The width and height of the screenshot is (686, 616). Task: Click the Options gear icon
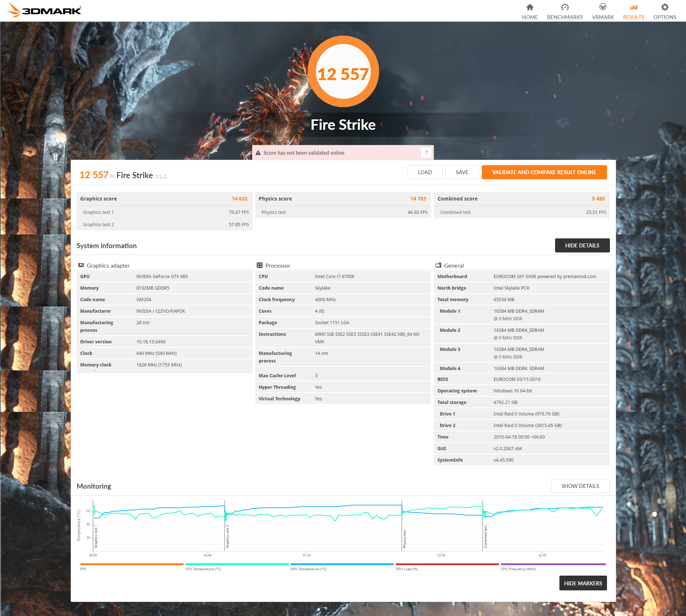tap(665, 7)
